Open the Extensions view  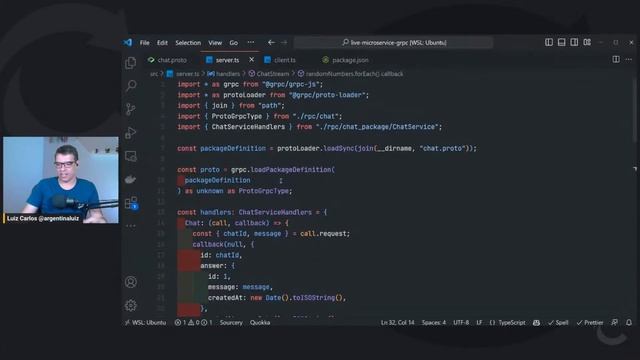click(x=131, y=203)
